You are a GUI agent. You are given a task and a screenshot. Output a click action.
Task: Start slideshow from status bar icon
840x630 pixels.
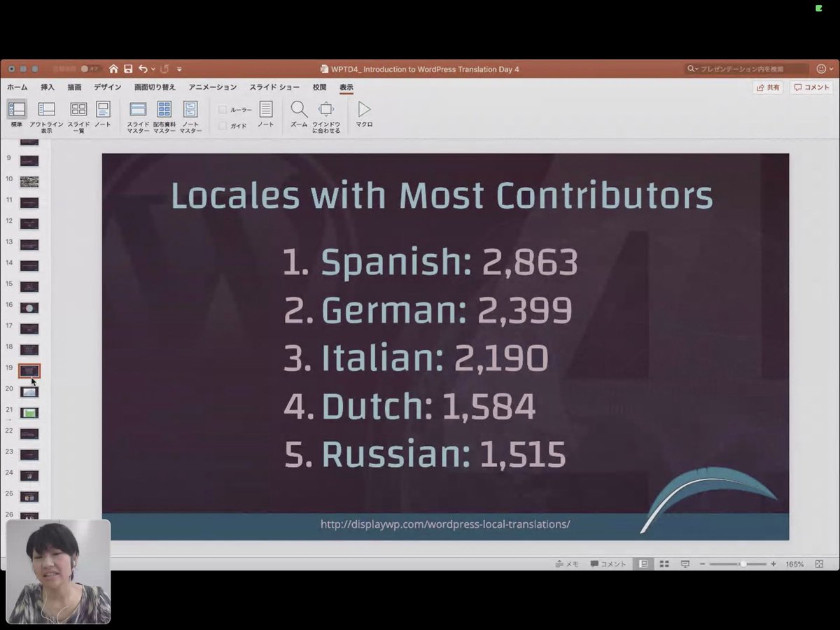click(x=685, y=564)
